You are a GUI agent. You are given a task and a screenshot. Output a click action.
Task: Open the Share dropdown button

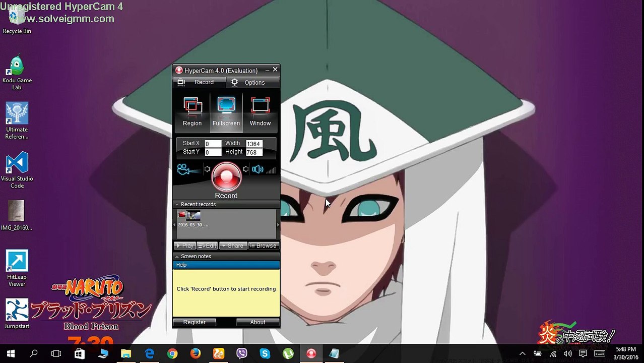click(233, 246)
